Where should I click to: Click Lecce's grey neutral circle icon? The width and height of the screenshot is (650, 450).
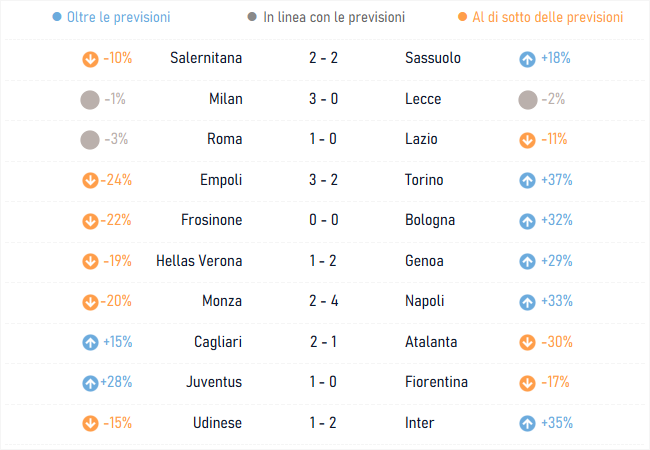tap(528, 100)
